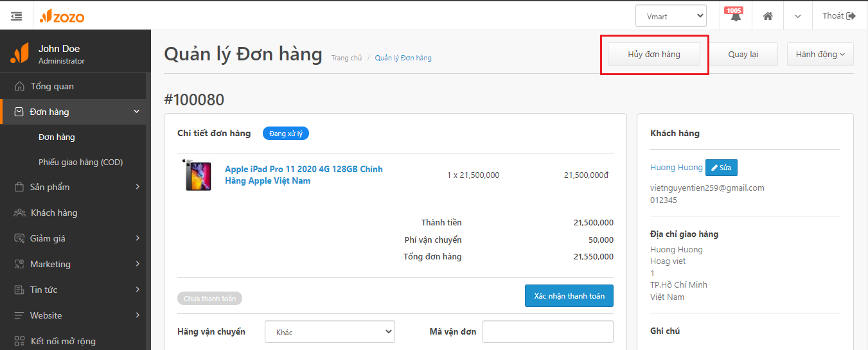Viewport: 868px width, 350px height.
Task: Go to the home icon in header
Action: pos(768,16)
